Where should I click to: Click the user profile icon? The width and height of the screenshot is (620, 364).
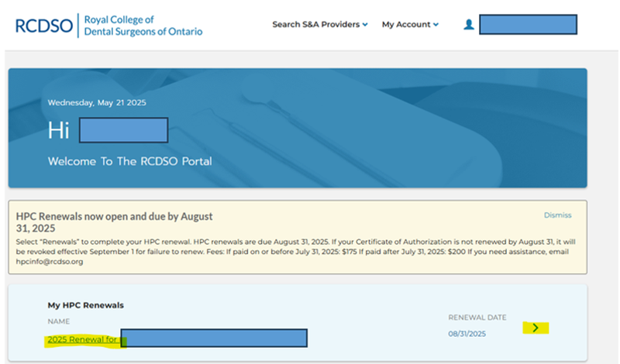click(469, 25)
